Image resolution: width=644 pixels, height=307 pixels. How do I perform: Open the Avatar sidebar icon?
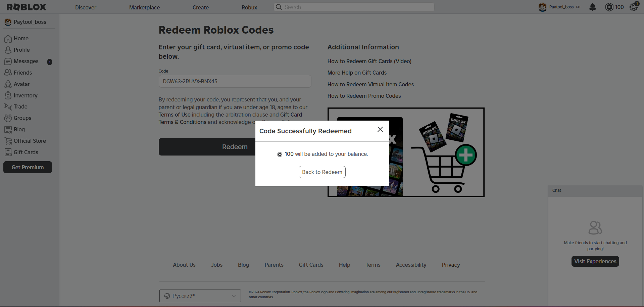[8, 84]
